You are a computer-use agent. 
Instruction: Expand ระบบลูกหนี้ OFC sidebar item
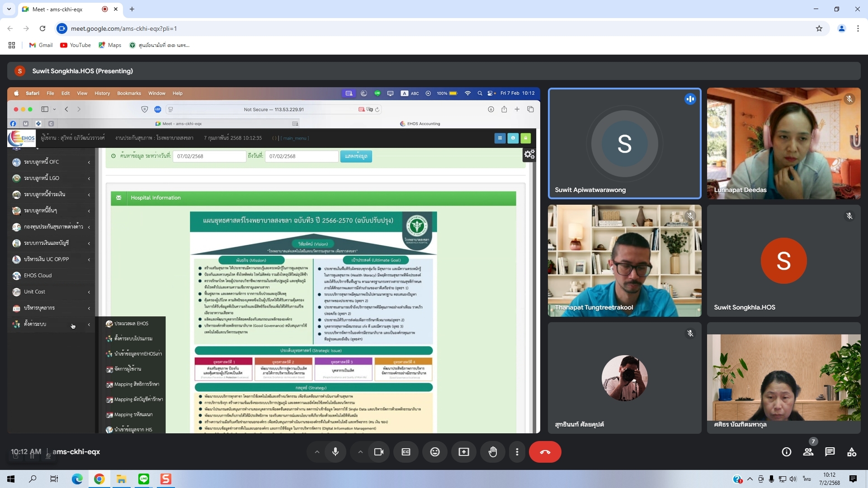[x=52, y=162]
